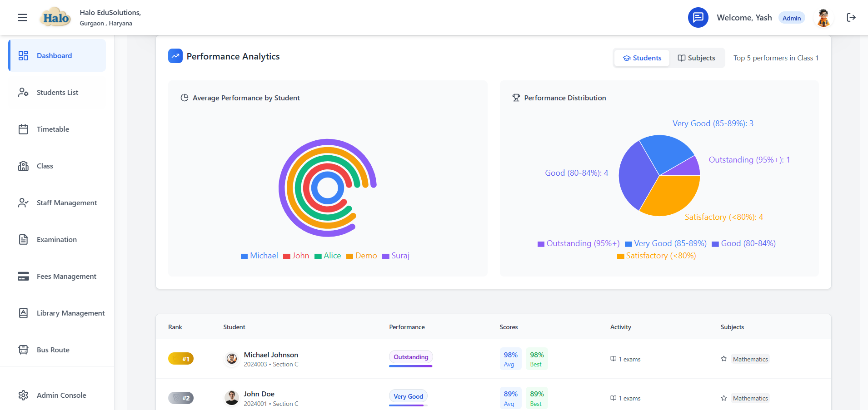Click the Halo logo
Viewport: 868px width, 410px height.
(x=55, y=18)
